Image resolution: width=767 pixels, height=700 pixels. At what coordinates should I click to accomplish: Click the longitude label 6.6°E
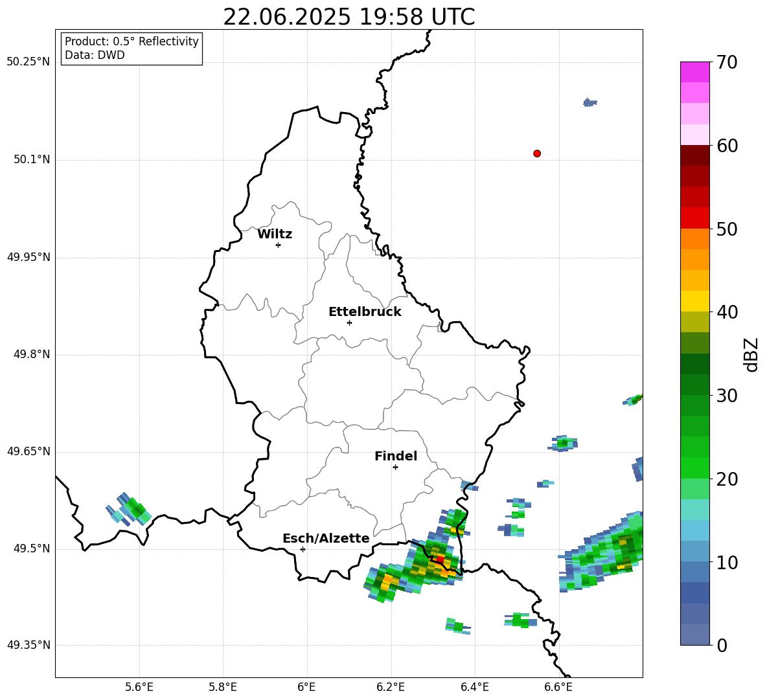click(x=558, y=687)
